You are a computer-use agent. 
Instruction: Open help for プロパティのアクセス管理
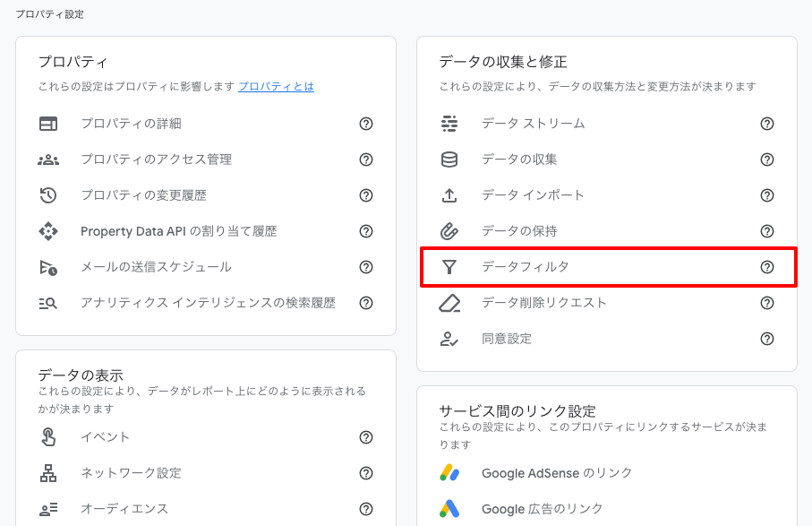(366, 160)
